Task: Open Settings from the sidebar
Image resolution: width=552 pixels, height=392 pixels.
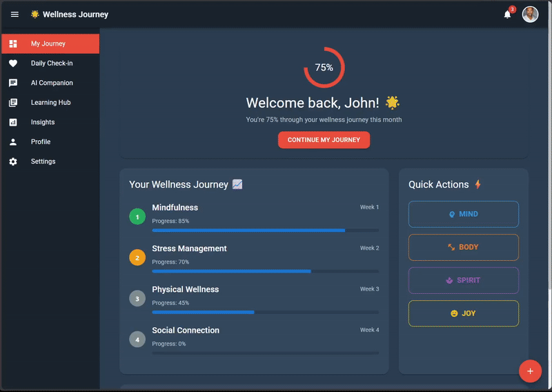Action: [50, 161]
